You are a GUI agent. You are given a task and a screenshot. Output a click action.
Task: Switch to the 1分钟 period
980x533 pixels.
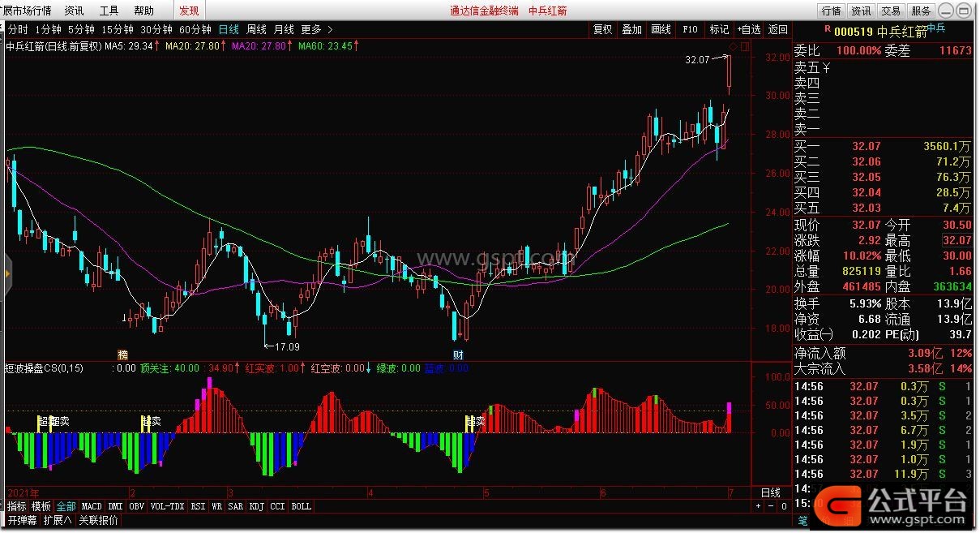click(x=48, y=29)
